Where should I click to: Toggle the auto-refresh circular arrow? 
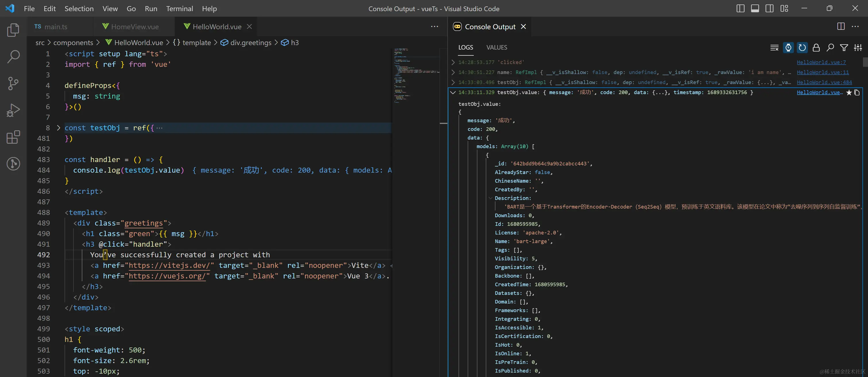pos(802,47)
